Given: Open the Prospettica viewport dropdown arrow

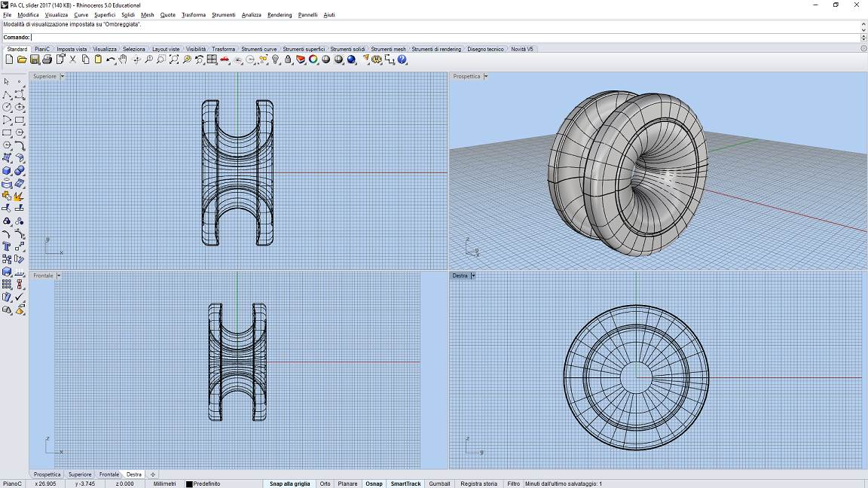Looking at the screenshot, I should (486, 76).
